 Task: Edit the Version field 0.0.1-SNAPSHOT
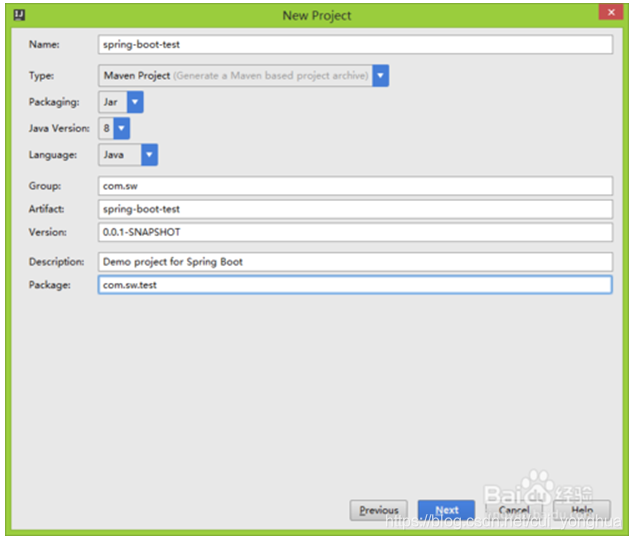[355, 232]
